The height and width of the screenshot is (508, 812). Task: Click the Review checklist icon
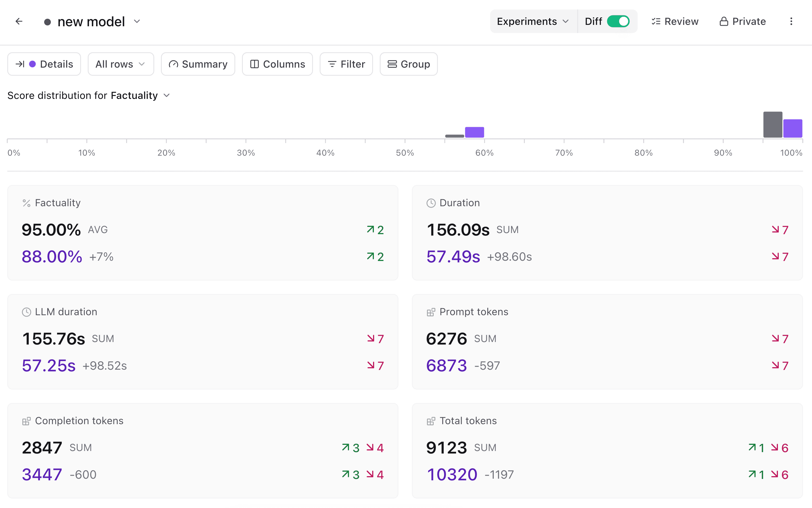point(656,22)
